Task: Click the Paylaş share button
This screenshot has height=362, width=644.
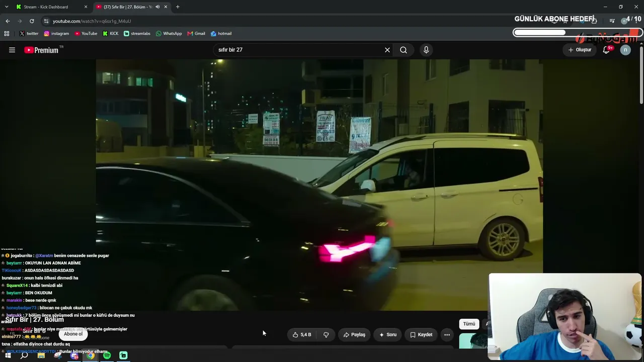Action: click(354, 334)
